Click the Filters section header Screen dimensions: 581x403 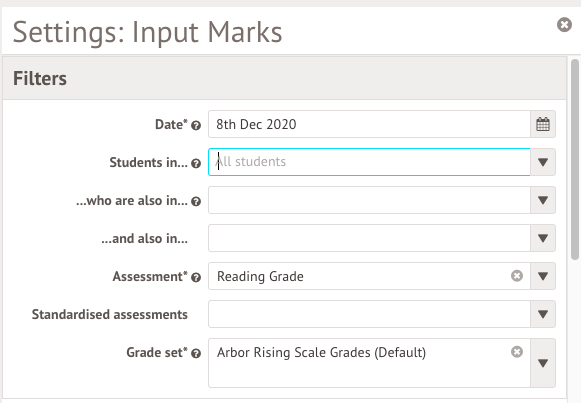click(x=285, y=78)
